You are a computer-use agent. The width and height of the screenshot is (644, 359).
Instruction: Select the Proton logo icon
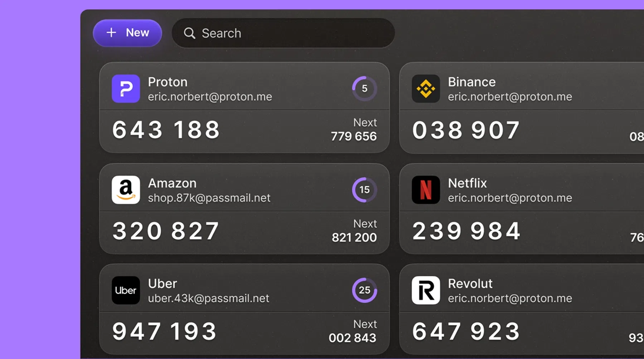pyautogui.click(x=126, y=89)
